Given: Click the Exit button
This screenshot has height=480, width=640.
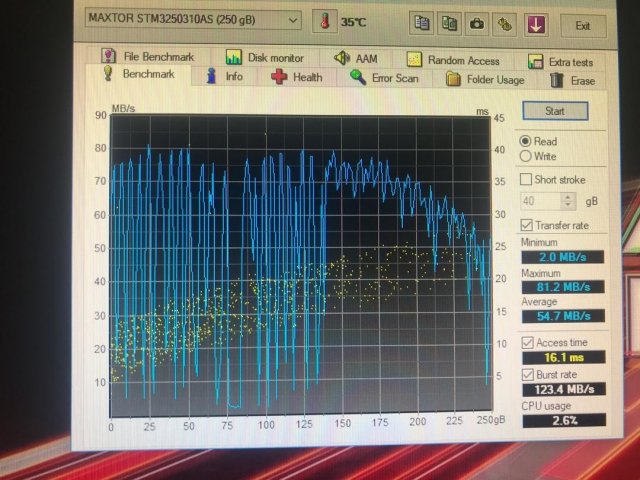Looking at the screenshot, I should [583, 24].
